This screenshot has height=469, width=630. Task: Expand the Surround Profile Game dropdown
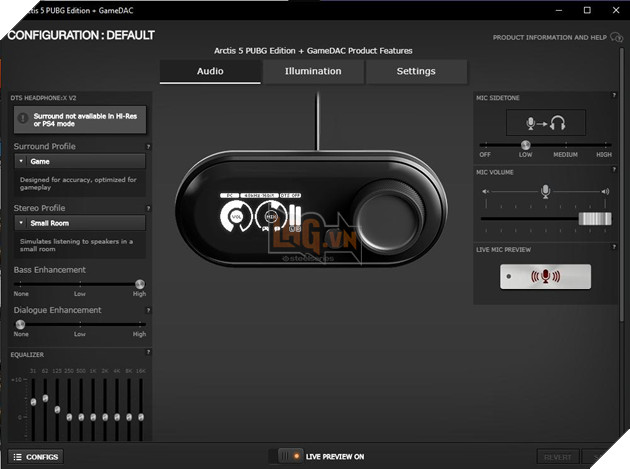[x=79, y=160]
